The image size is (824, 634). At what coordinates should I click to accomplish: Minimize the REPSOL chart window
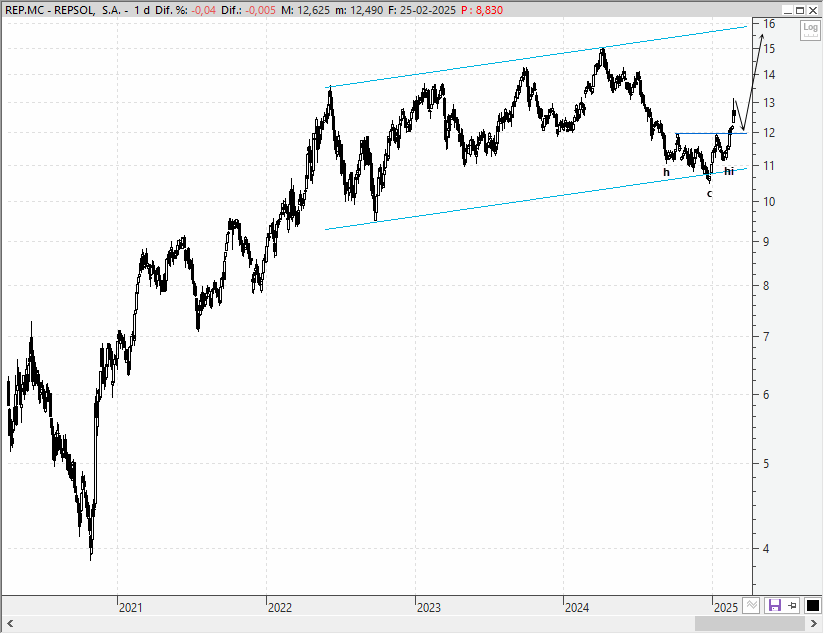click(787, 11)
